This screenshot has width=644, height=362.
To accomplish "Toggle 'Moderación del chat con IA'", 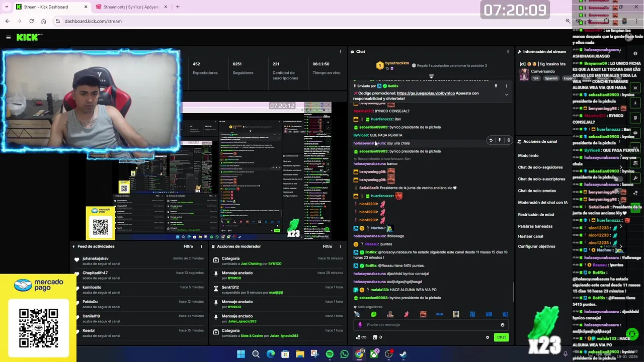I will pos(543,203).
